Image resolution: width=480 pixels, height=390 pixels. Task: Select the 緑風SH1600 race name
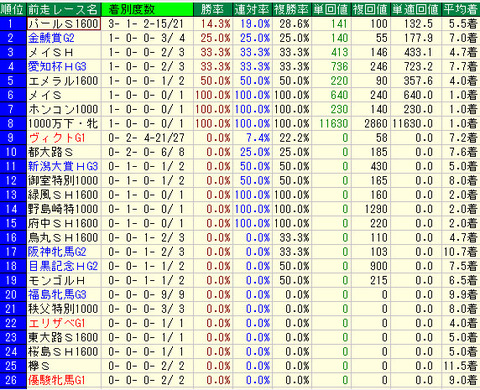[63, 195]
